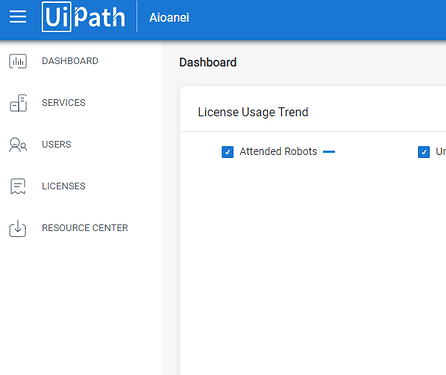Toggle the partially visible second legend checkbox

[424, 152]
